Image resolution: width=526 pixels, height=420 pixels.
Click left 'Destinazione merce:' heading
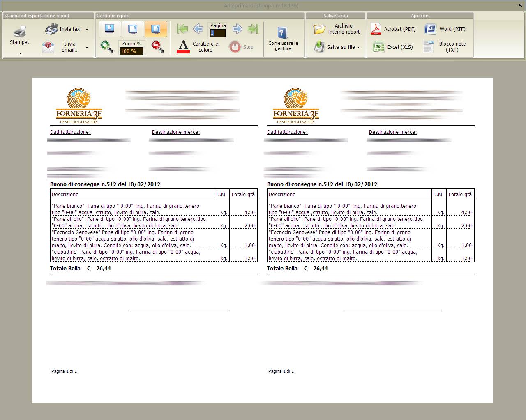[176, 132]
